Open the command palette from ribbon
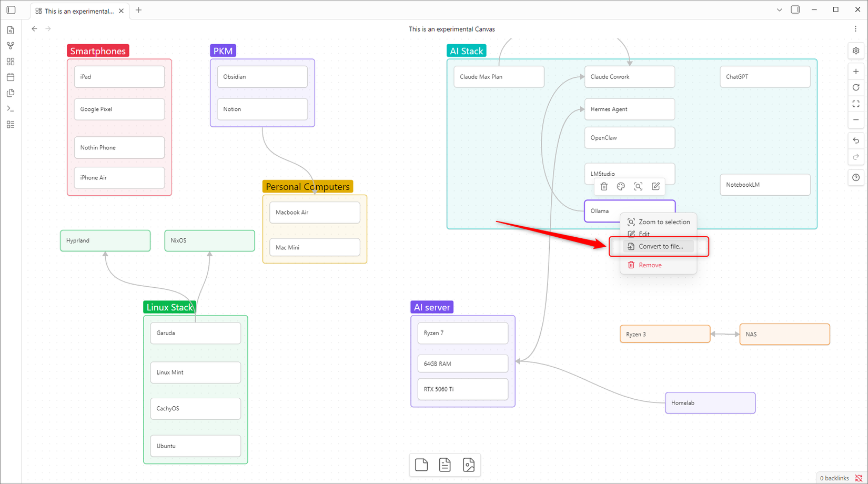 [x=11, y=109]
